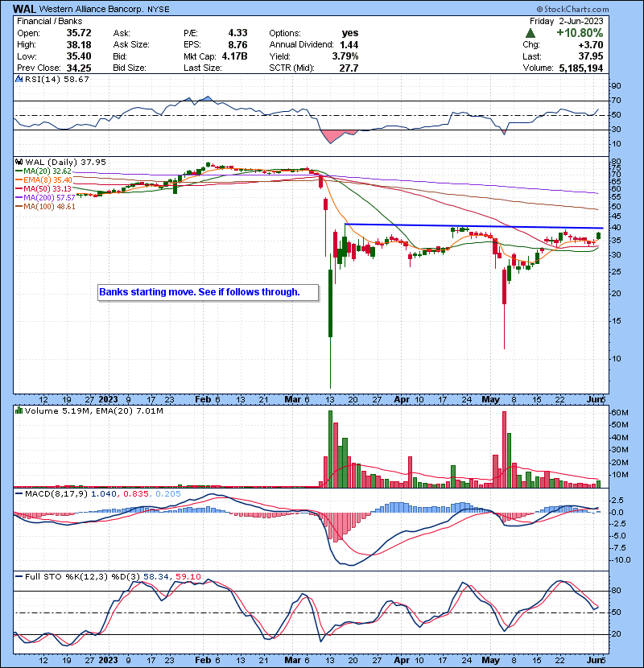
Task: Click the Last price 37.95 in quote table
Action: [591, 56]
